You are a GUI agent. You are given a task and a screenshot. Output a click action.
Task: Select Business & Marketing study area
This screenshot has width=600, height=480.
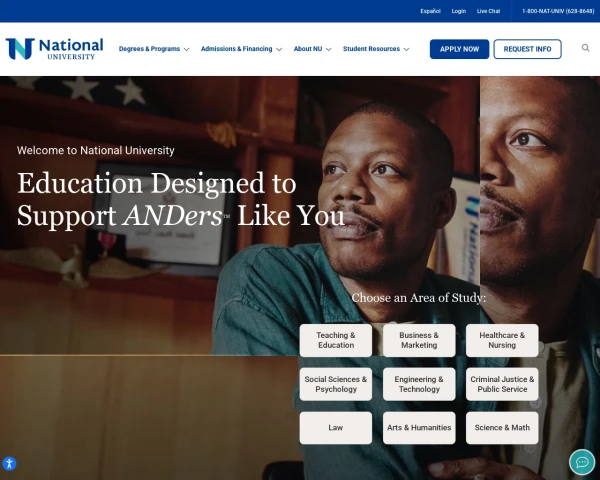(419, 340)
